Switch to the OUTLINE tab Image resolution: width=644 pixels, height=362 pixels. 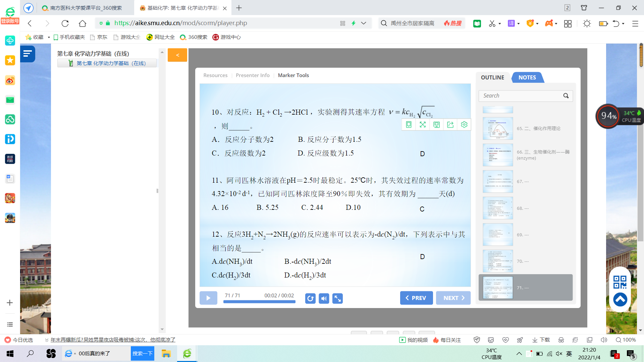(492, 77)
